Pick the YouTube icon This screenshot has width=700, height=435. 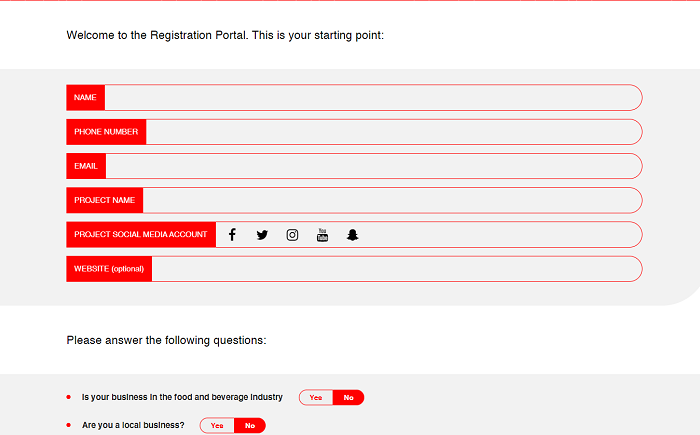pyautogui.click(x=322, y=235)
